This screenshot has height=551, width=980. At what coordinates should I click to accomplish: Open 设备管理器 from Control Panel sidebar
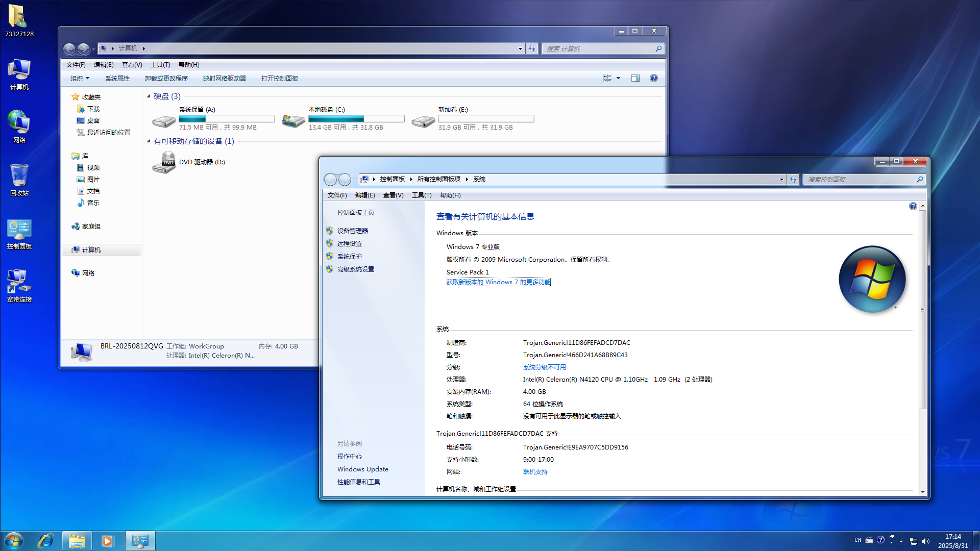coord(352,230)
